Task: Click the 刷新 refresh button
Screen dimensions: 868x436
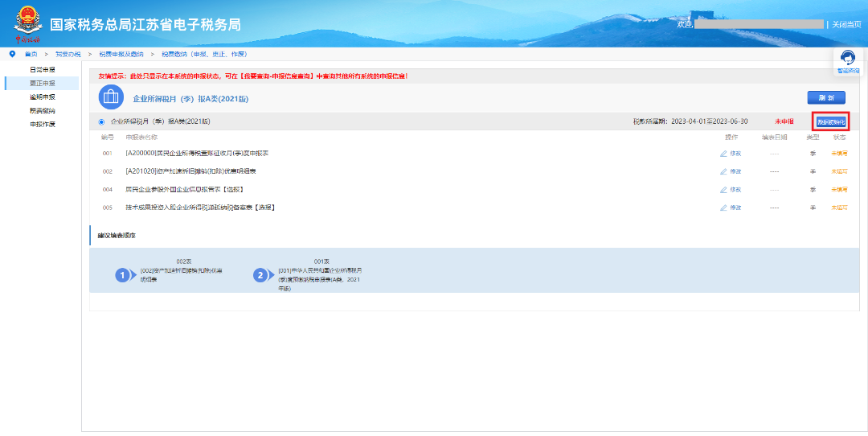Action: point(826,97)
